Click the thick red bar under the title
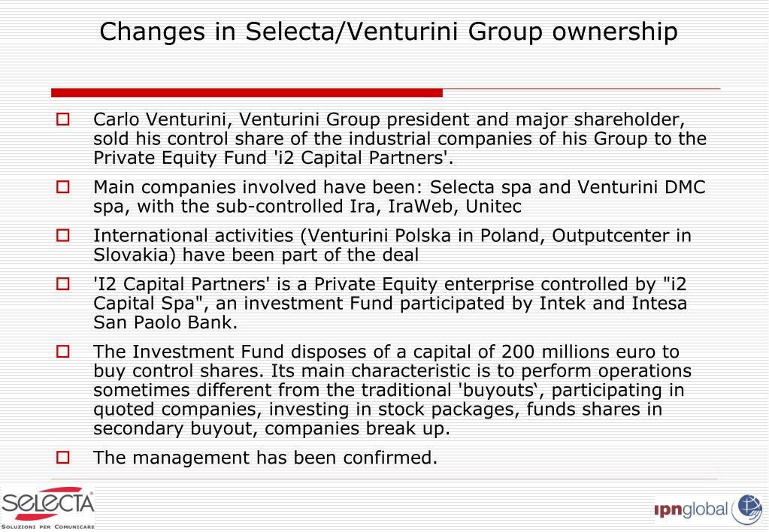The width and height of the screenshot is (769, 532). point(247,92)
